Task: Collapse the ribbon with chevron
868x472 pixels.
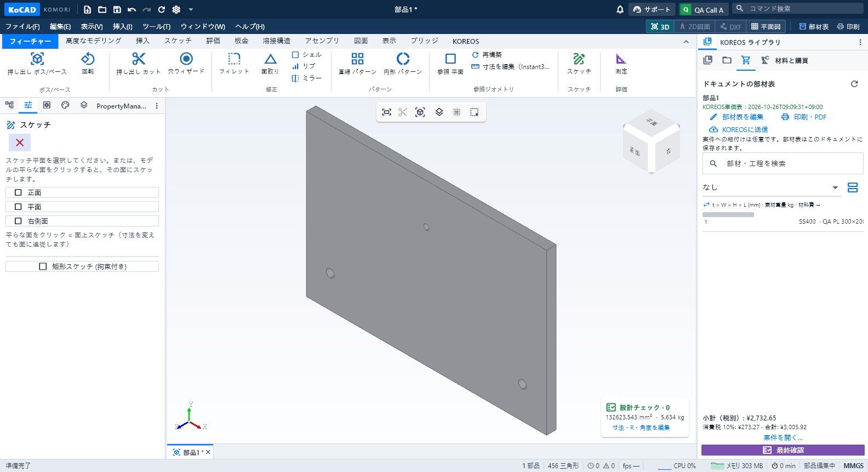Action: tap(686, 42)
